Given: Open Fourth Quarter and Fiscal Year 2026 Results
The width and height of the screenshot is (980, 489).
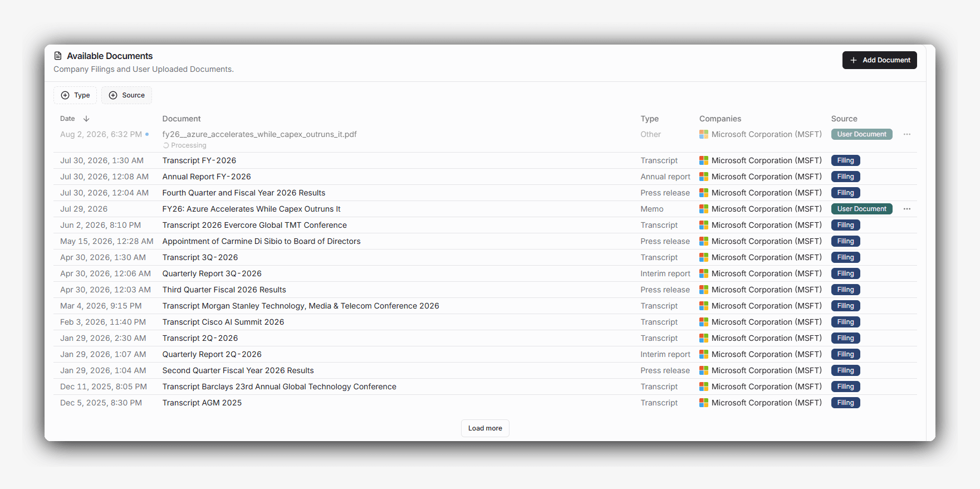Looking at the screenshot, I should 244,193.
